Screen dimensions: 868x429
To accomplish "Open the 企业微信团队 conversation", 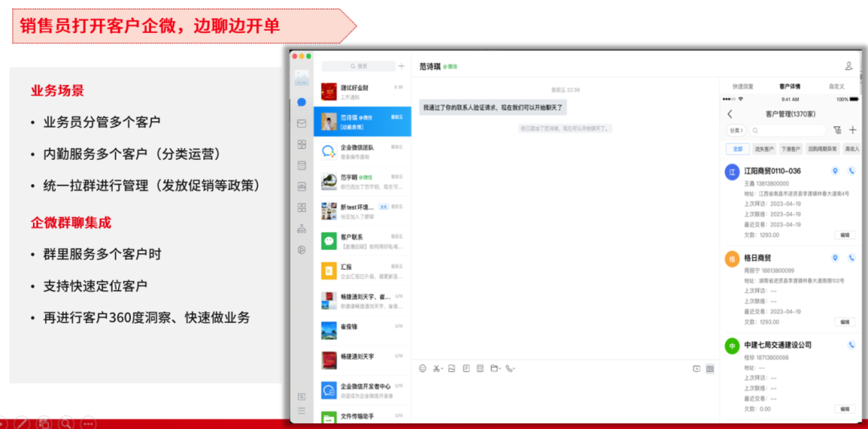I will click(362, 152).
